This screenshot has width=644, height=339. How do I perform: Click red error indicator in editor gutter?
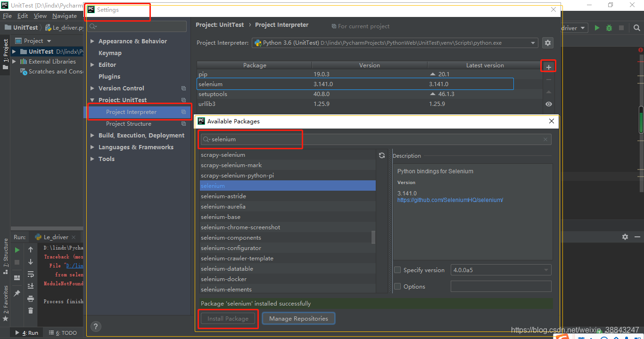641,50
